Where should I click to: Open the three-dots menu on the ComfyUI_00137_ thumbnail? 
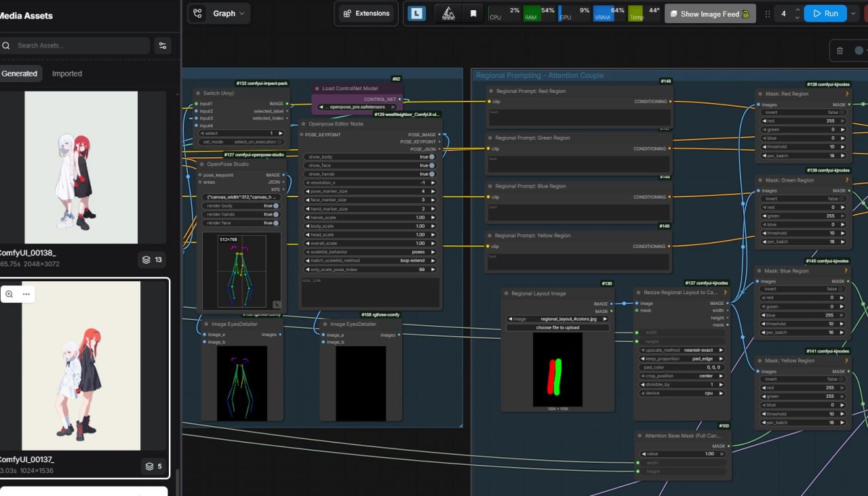pyautogui.click(x=26, y=294)
